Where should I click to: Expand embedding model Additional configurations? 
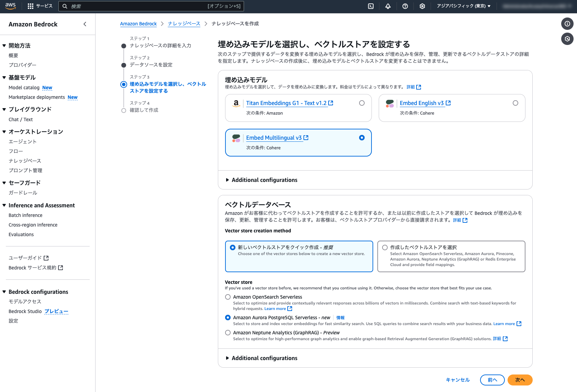[x=261, y=180]
